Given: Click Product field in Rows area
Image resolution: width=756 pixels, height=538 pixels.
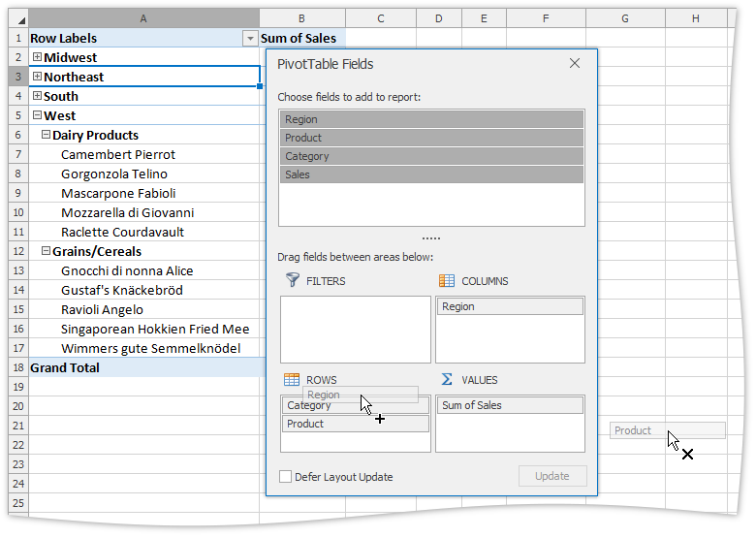Looking at the screenshot, I should pyautogui.click(x=355, y=424).
